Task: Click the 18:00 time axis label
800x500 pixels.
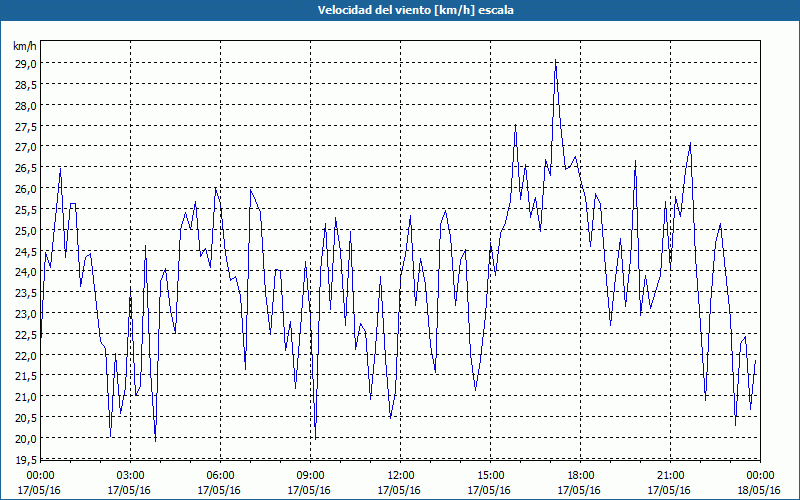Action: (581, 476)
